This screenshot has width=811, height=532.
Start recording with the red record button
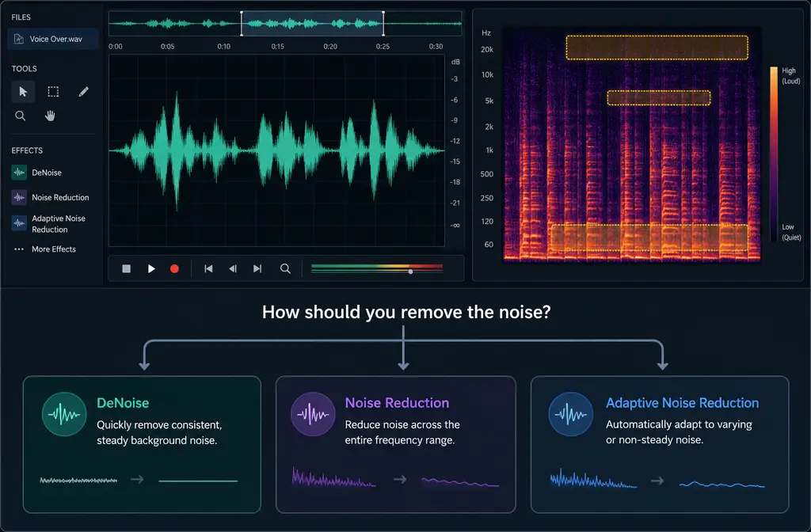point(174,269)
